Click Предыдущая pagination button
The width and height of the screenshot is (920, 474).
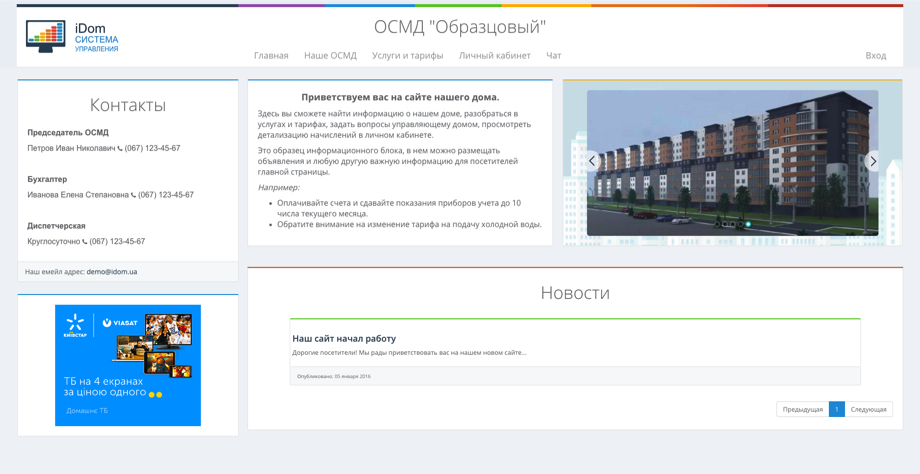(803, 409)
